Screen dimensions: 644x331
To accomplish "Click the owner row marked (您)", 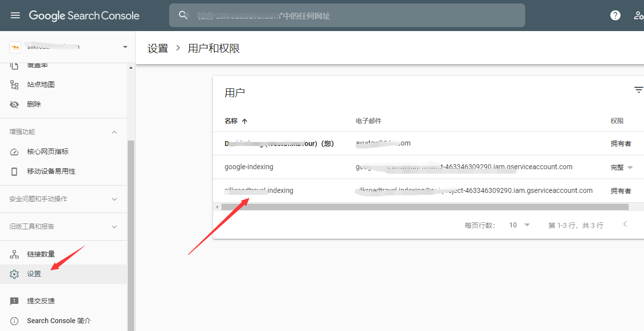I will [x=429, y=144].
